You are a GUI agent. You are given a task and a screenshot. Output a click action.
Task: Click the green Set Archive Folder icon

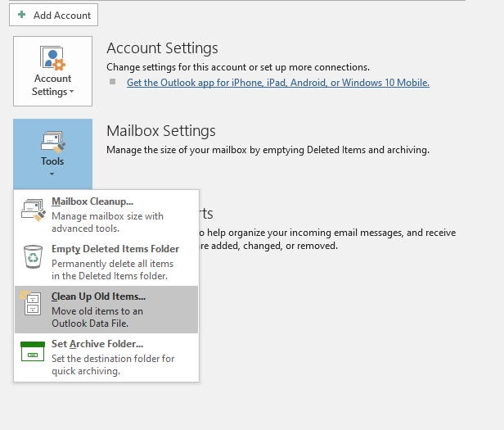(x=32, y=351)
